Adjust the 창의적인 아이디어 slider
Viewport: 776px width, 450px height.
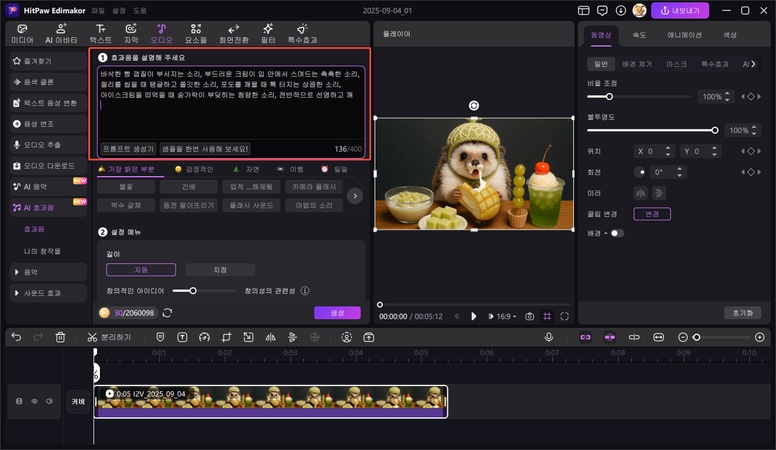point(204,291)
